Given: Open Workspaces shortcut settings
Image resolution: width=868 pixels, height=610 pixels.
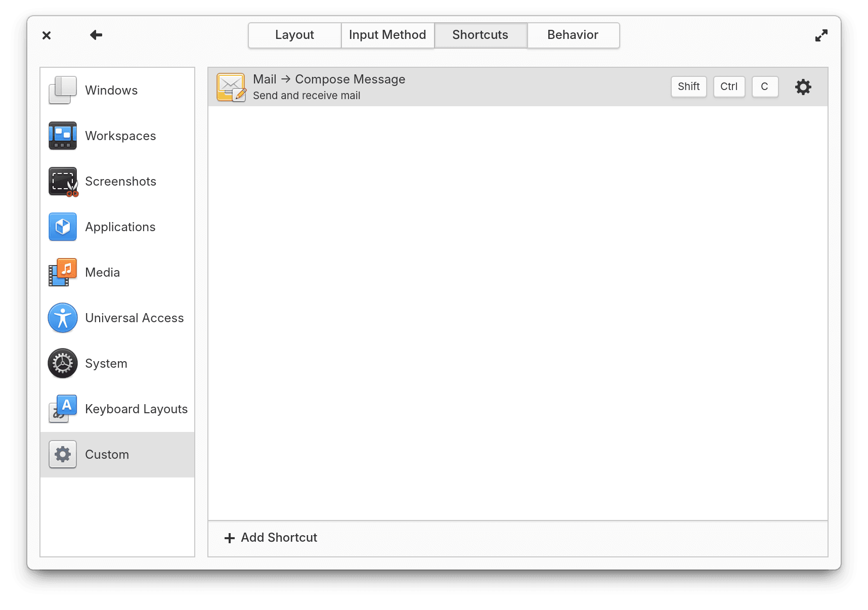Looking at the screenshot, I should pos(62,136).
